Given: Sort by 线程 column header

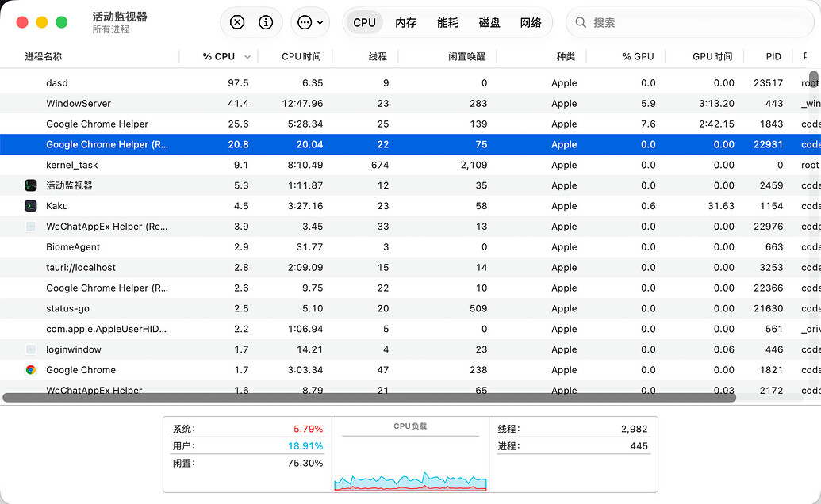Looking at the screenshot, I should coord(378,56).
